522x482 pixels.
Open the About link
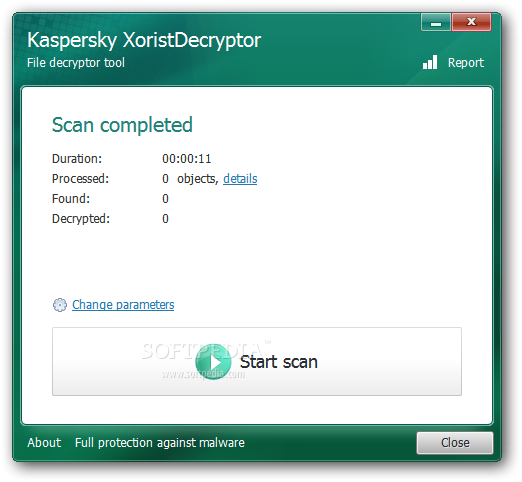point(44,443)
